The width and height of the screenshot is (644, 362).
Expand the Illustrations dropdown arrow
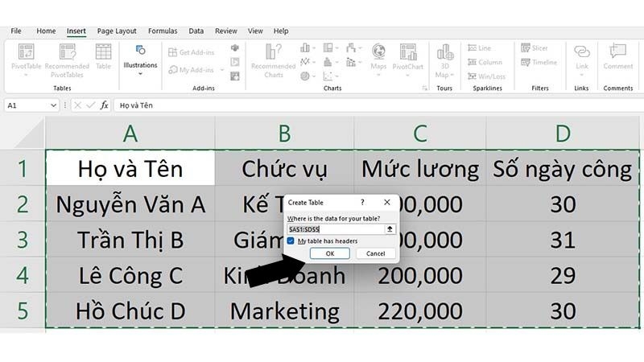tap(140, 74)
